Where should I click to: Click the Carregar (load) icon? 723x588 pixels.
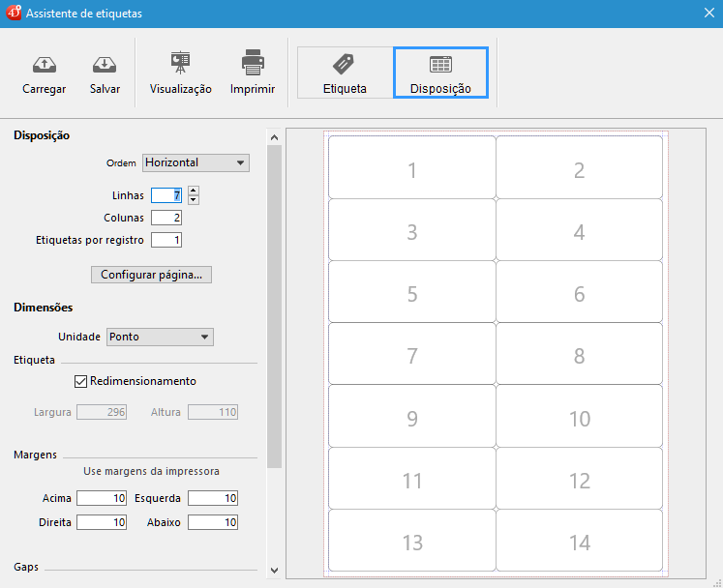click(x=44, y=65)
